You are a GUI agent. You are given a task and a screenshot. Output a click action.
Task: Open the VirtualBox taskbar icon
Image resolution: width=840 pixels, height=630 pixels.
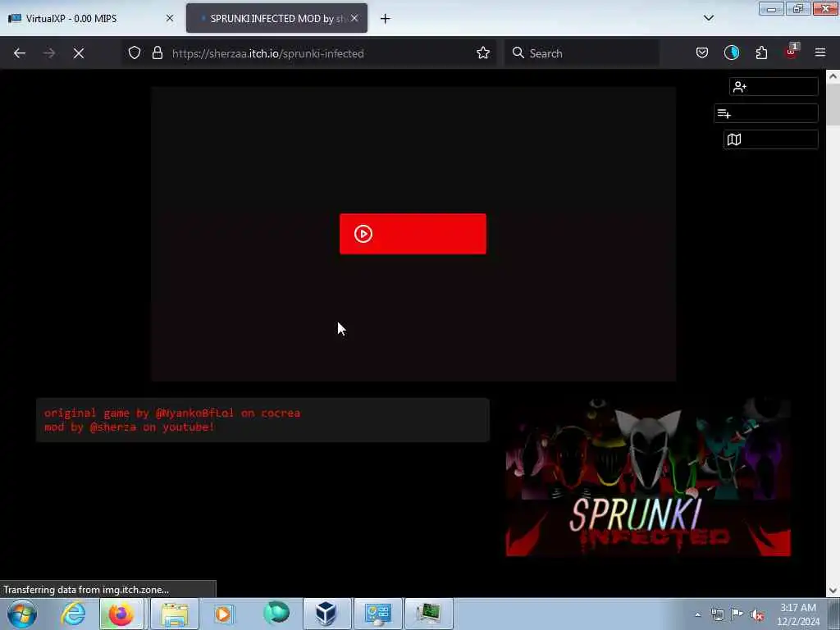(326, 614)
